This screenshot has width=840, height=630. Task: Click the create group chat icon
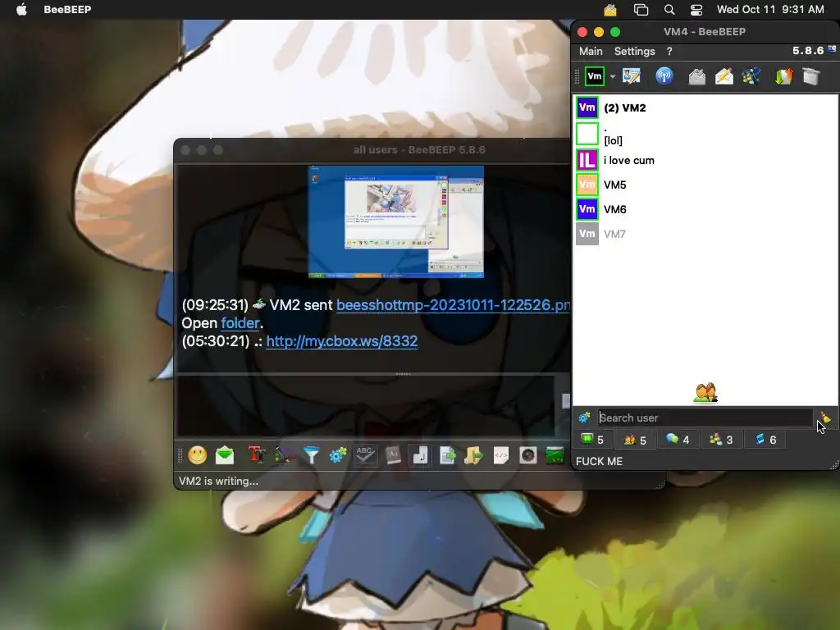click(751, 76)
